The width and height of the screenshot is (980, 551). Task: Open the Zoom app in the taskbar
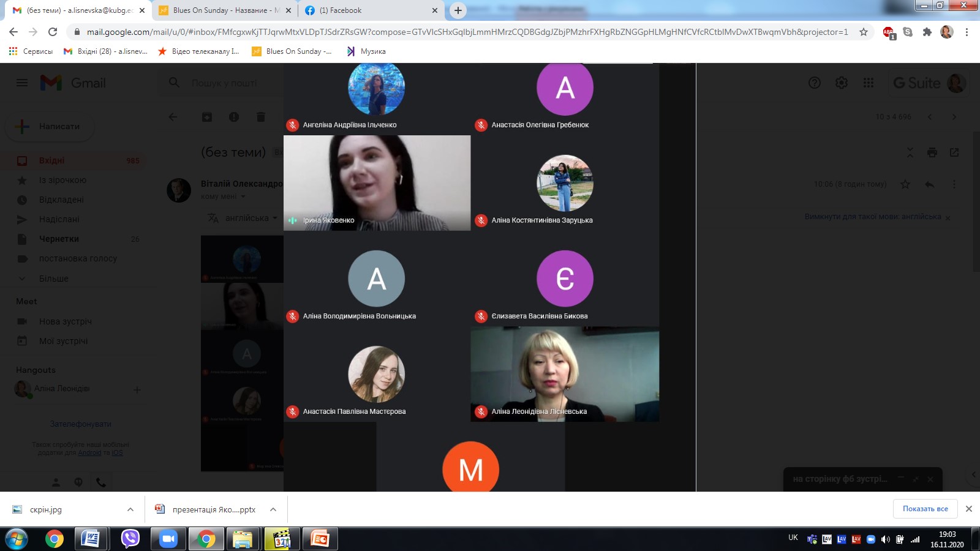168,539
